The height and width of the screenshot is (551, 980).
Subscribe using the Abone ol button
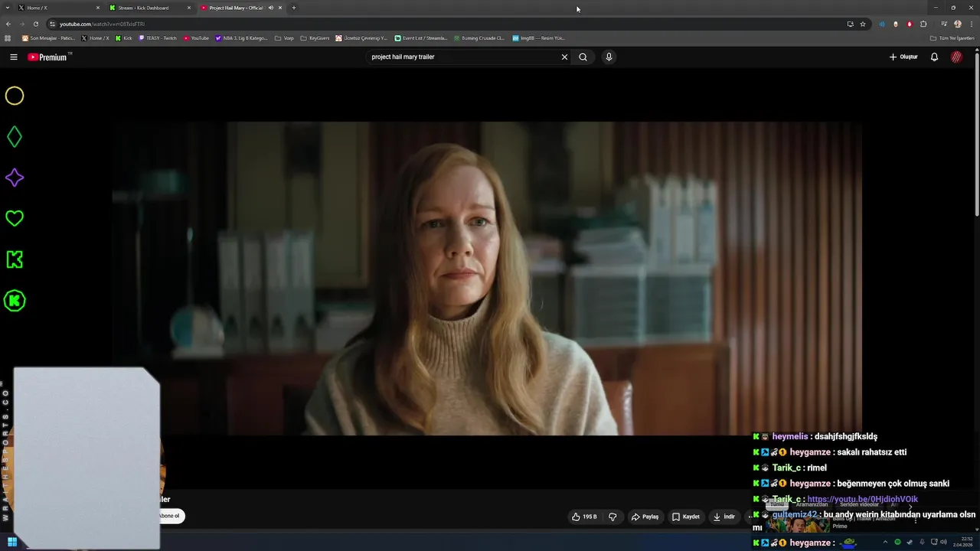click(170, 516)
